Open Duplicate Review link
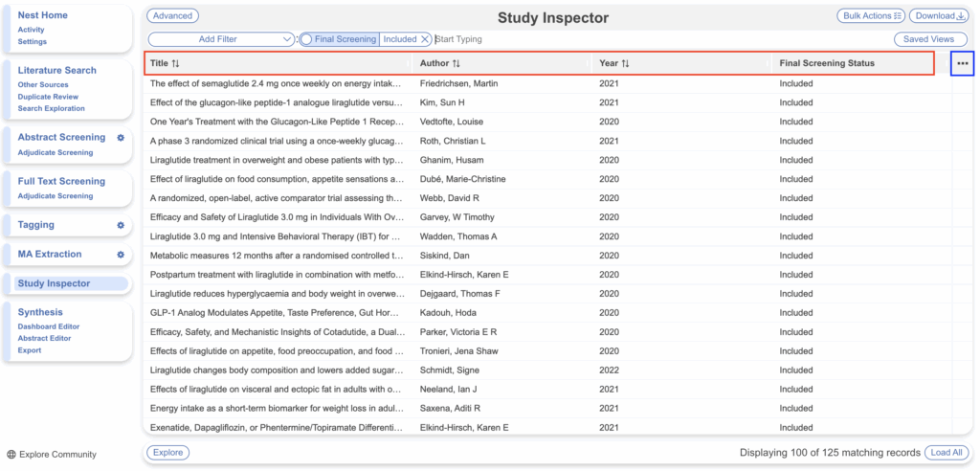 46,97
